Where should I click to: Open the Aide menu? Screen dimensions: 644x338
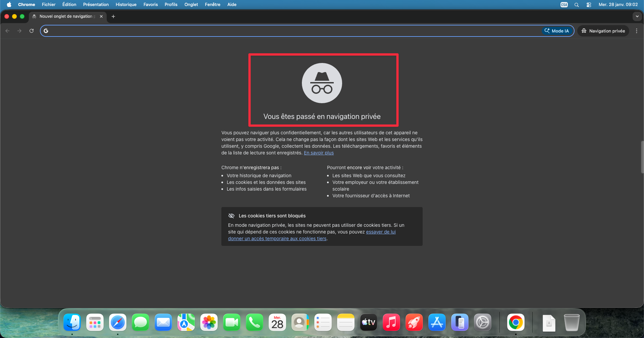coord(232,4)
